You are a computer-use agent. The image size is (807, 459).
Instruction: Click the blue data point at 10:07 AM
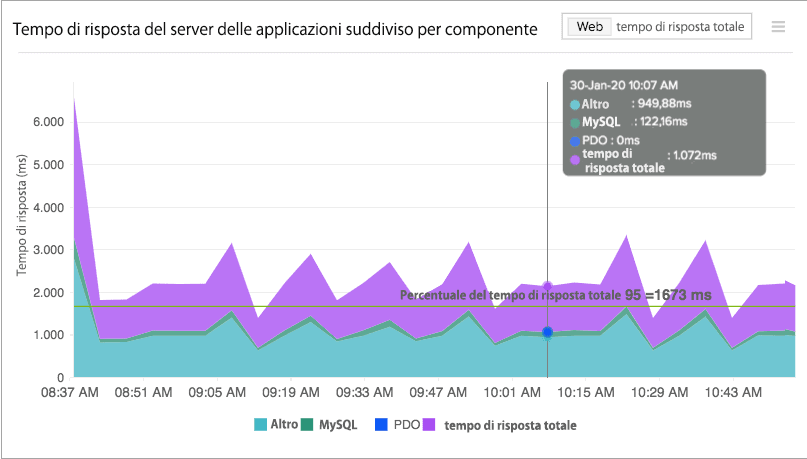[548, 332]
